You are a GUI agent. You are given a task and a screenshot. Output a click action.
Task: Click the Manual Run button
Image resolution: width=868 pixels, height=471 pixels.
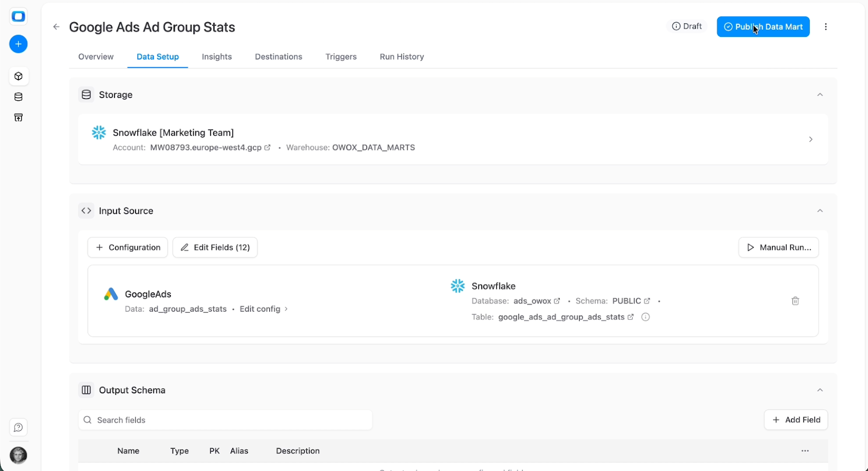coord(778,247)
